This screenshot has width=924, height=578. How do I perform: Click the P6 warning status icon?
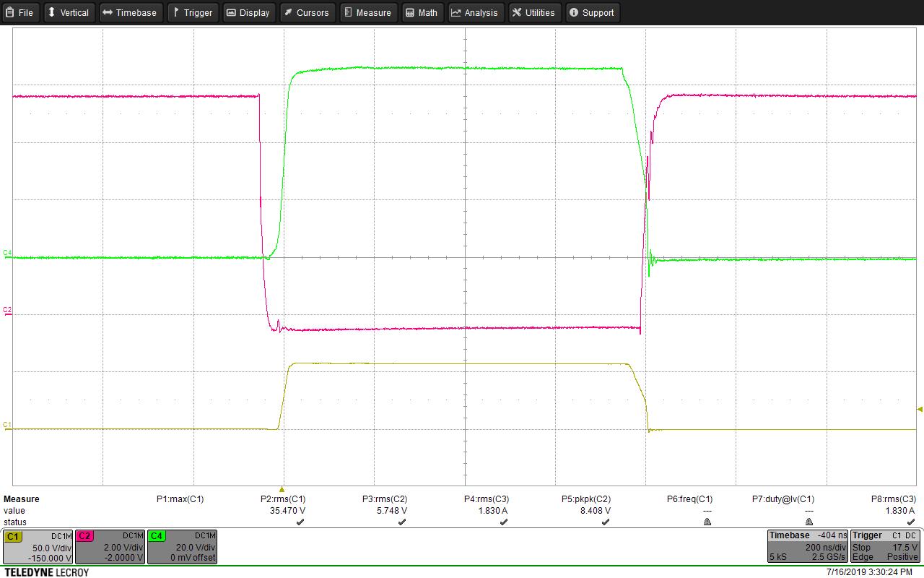tap(707, 522)
